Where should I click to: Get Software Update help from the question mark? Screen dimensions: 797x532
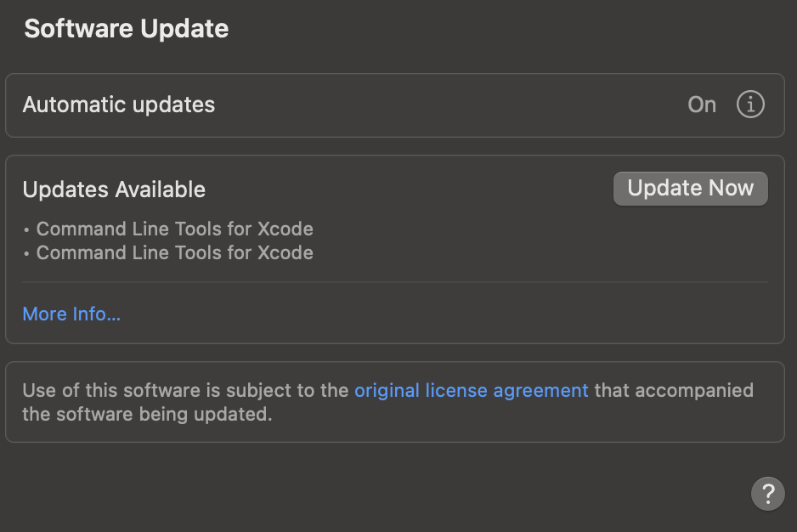click(768, 494)
